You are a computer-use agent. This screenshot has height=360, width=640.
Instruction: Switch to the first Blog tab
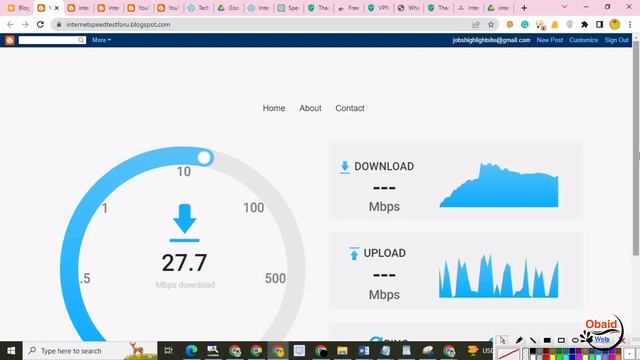[18, 8]
